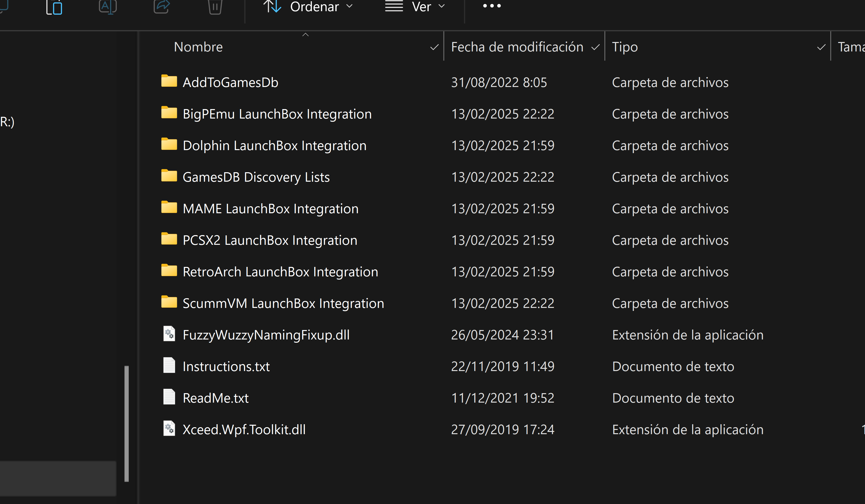Click the FuzzyWuzzyNamingFixup.dll file name
This screenshot has height=504, width=865.
[266, 335]
